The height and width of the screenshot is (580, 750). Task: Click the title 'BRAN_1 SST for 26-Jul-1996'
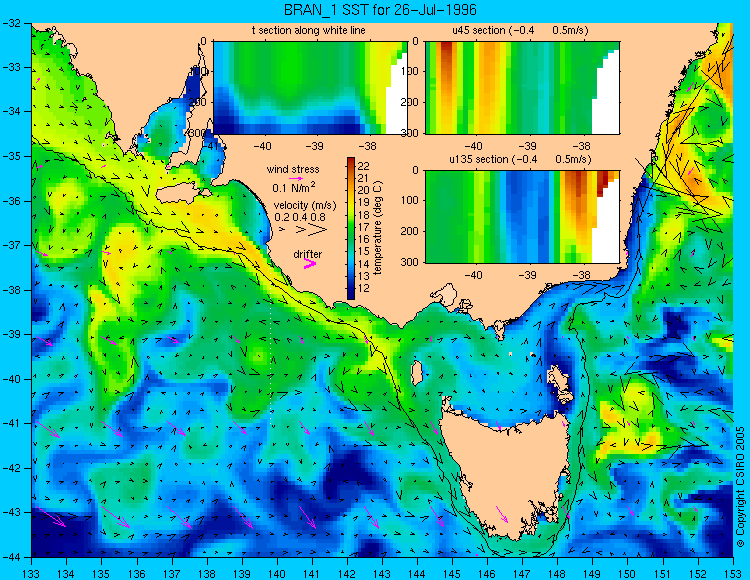pos(380,10)
